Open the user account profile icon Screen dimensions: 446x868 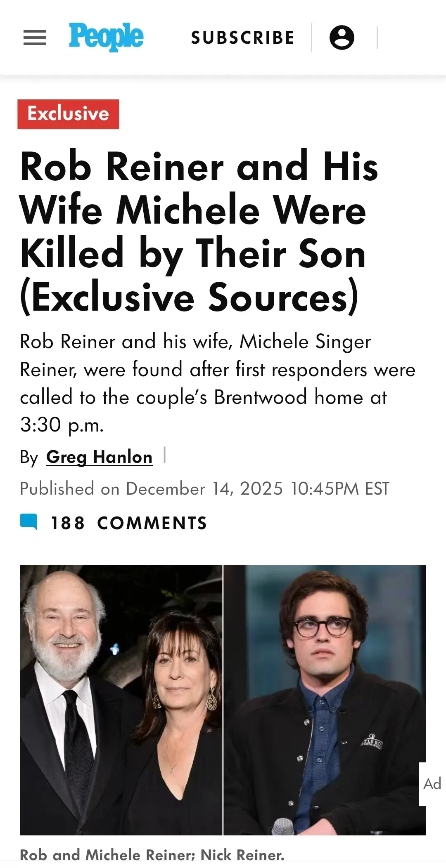click(x=342, y=38)
